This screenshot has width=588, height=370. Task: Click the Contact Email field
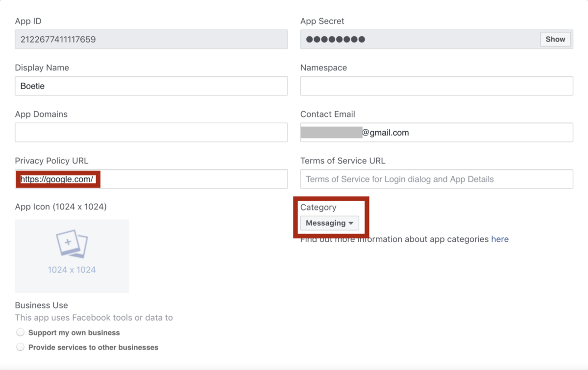tap(465, 133)
